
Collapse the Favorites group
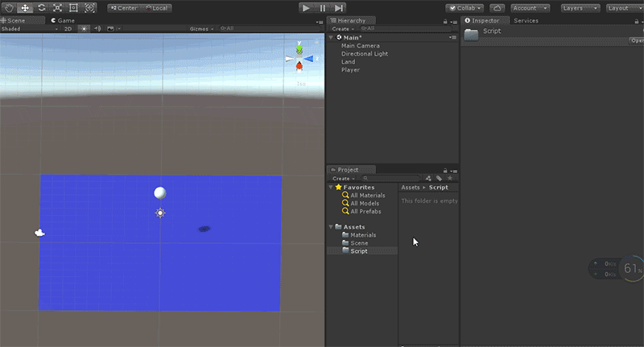331,188
